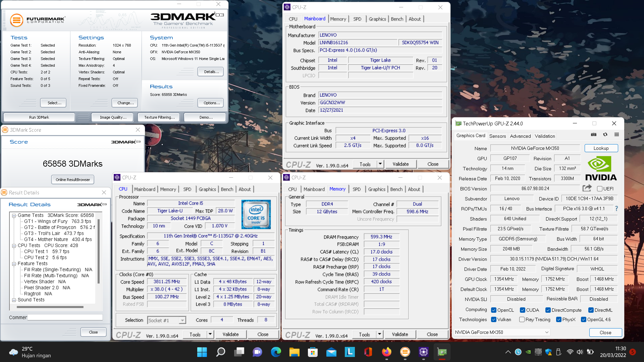The image size is (644, 362).
Task: Click the Comment input field in Result Details
Action: click(x=65, y=317)
